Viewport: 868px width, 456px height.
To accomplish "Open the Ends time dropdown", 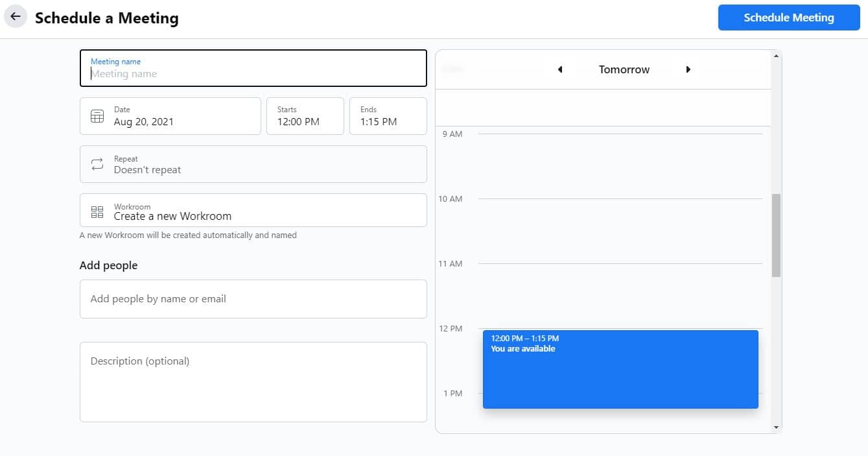I will click(x=388, y=116).
